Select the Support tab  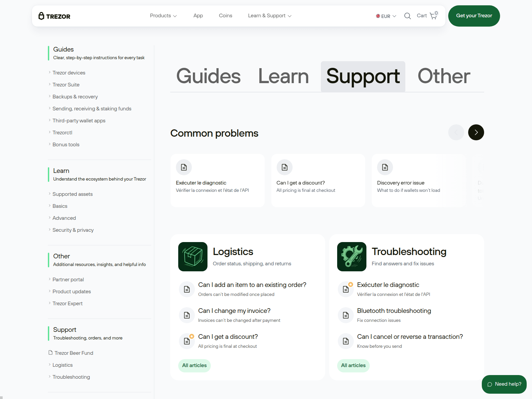[x=363, y=76]
